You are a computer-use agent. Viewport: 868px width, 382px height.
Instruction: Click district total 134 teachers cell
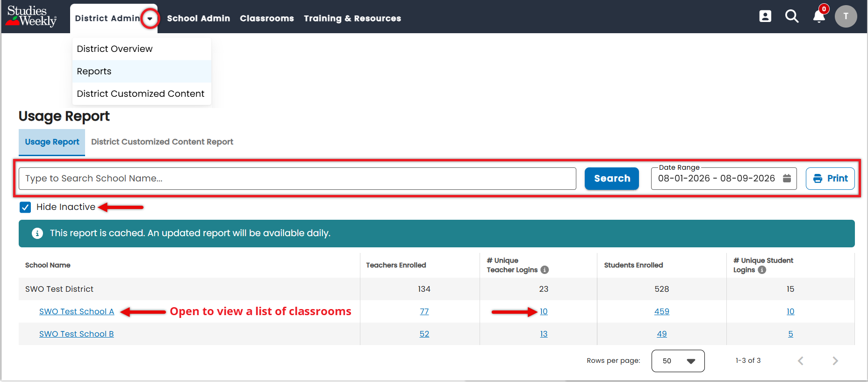[x=424, y=289]
